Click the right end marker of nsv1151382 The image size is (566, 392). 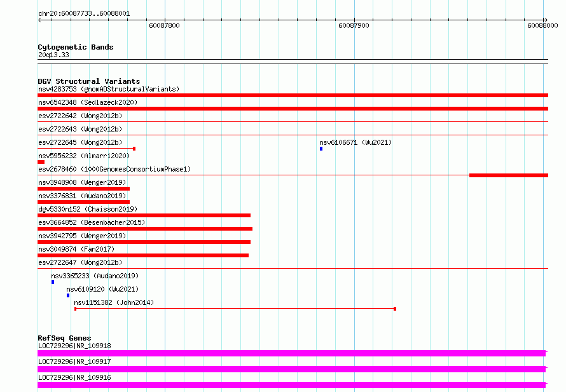pyautogui.click(x=395, y=309)
